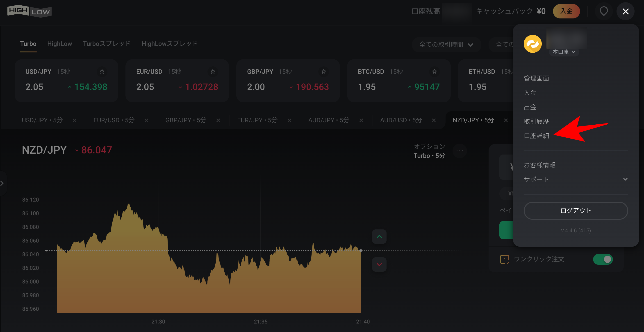Favorite EUR/USD 15秒 with star icon
The image size is (644, 332).
click(213, 72)
